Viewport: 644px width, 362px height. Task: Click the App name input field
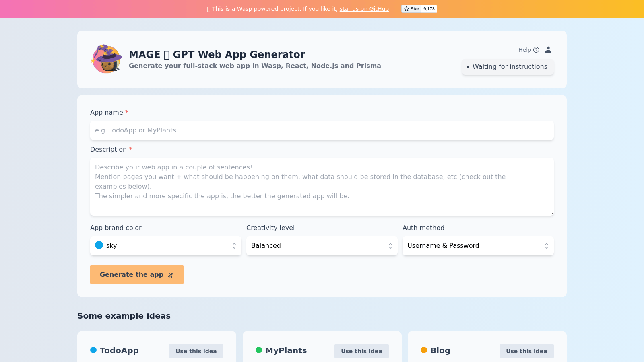click(x=322, y=130)
